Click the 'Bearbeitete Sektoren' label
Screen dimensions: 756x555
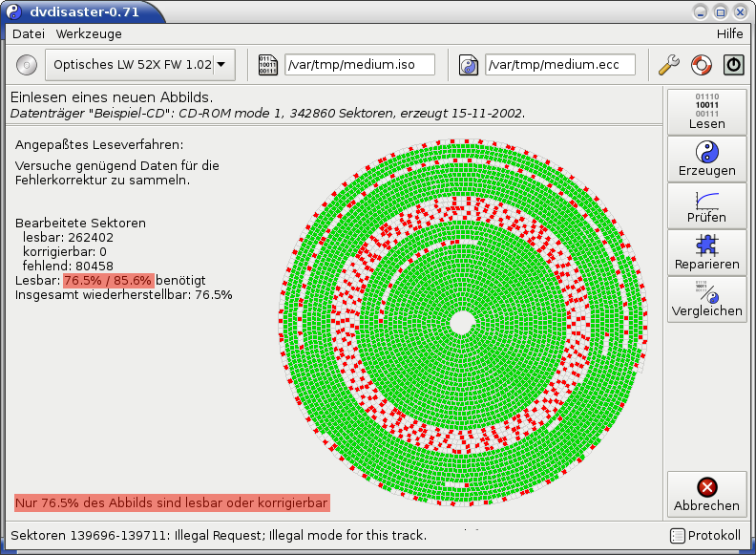click(80, 223)
